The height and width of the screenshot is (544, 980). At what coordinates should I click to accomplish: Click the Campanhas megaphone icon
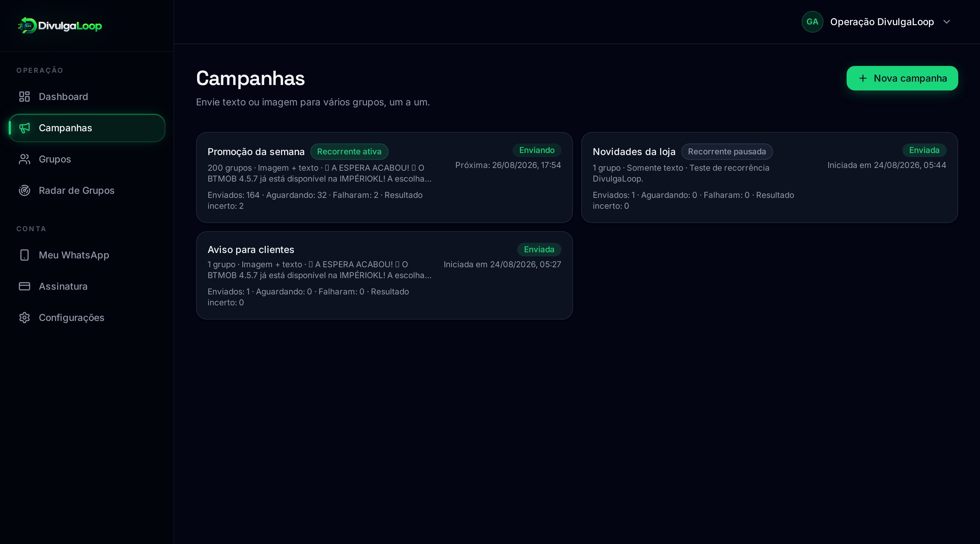pyautogui.click(x=24, y=128)
